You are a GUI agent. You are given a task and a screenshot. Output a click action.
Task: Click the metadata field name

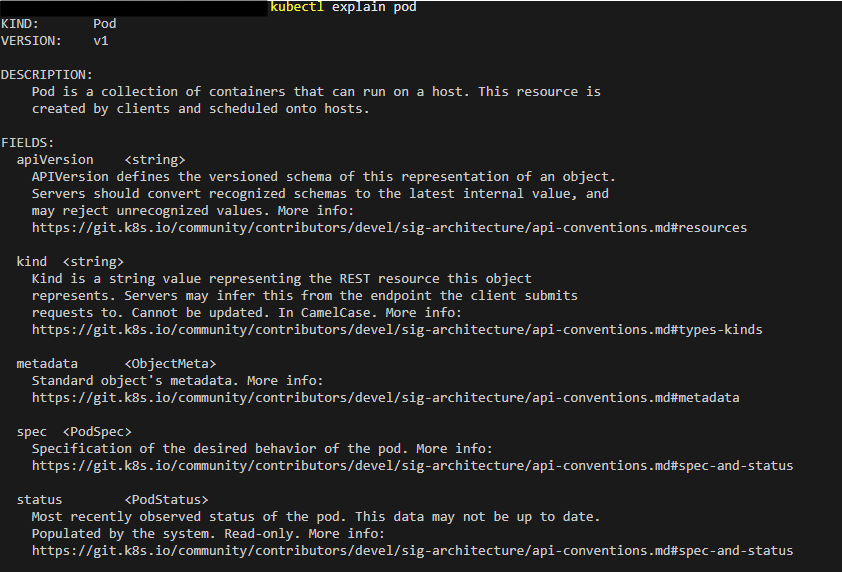pyautogui.click(x=47, y=364)
